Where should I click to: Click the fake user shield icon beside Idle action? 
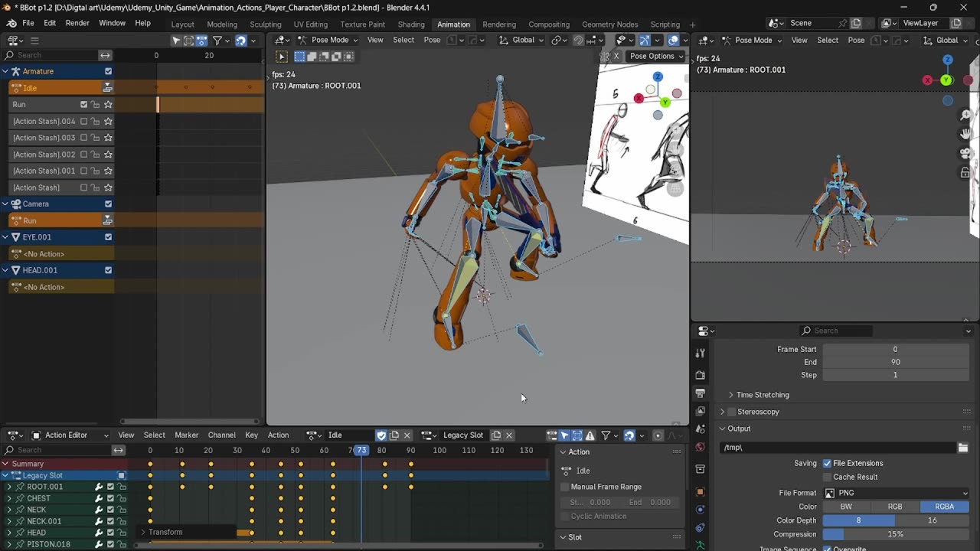point(381,435)
